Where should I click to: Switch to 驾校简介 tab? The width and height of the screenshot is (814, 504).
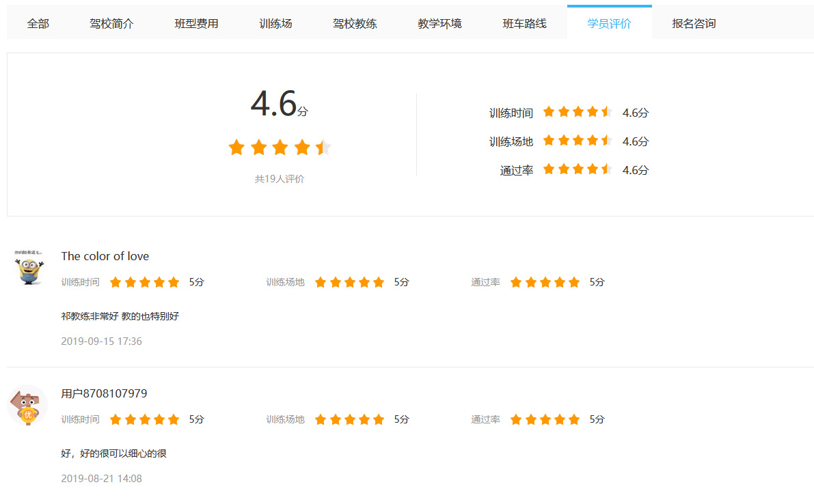coord(111,24)
